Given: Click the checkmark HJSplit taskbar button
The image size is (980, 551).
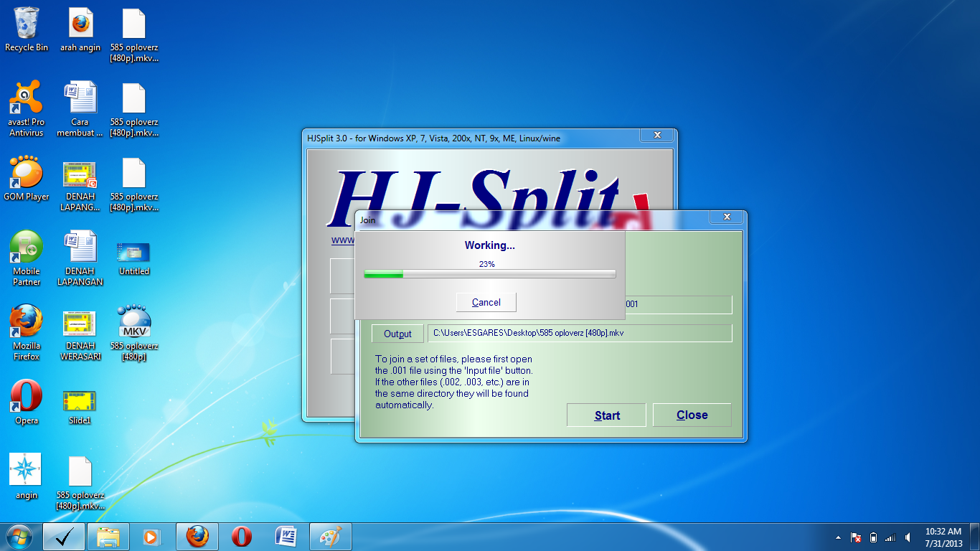Looking at the screenshot, I should (64, 537).
